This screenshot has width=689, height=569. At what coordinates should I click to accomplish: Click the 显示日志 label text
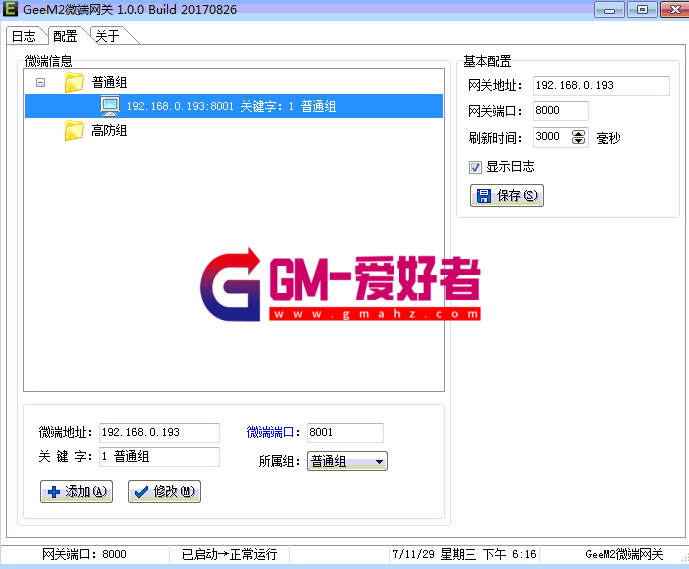[511, 167]
